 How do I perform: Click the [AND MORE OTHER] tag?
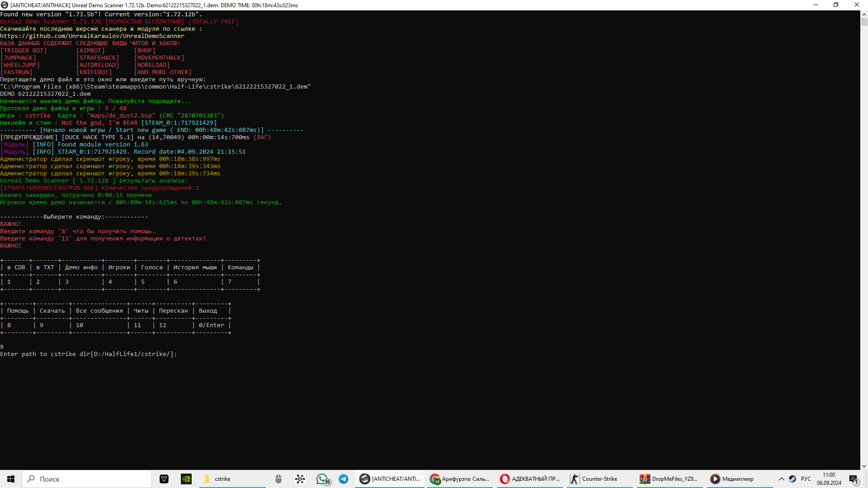click(163, 72)
